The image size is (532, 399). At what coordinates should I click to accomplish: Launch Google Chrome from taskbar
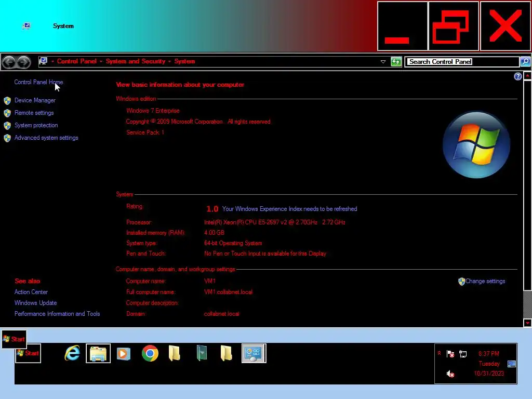(x=150, y=353)
